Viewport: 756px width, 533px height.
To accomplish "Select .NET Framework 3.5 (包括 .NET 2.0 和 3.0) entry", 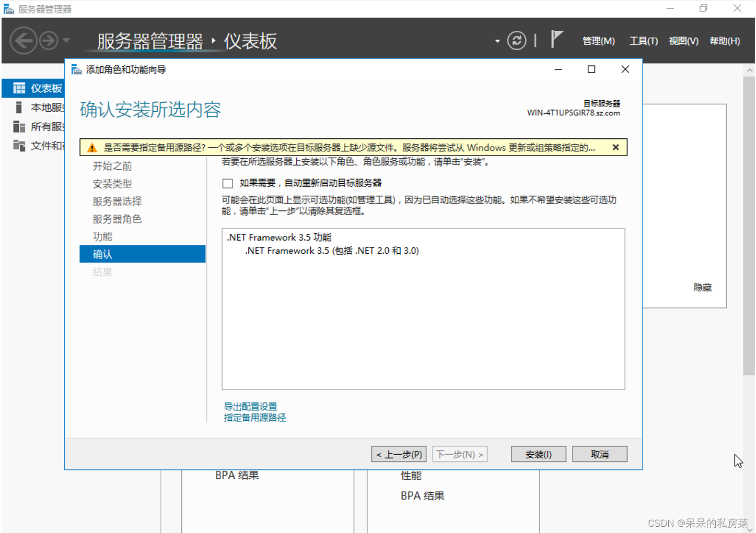I will [332, 251].
